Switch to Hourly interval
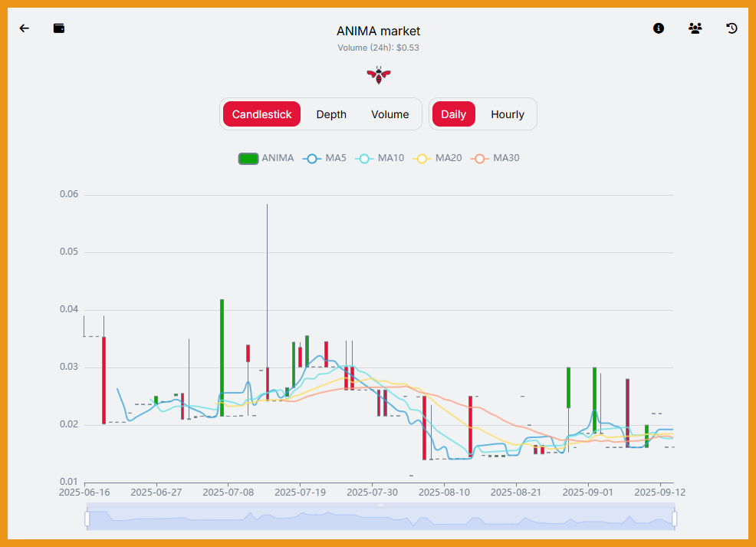This screenshot has width=756, height=547. (507, 114)
